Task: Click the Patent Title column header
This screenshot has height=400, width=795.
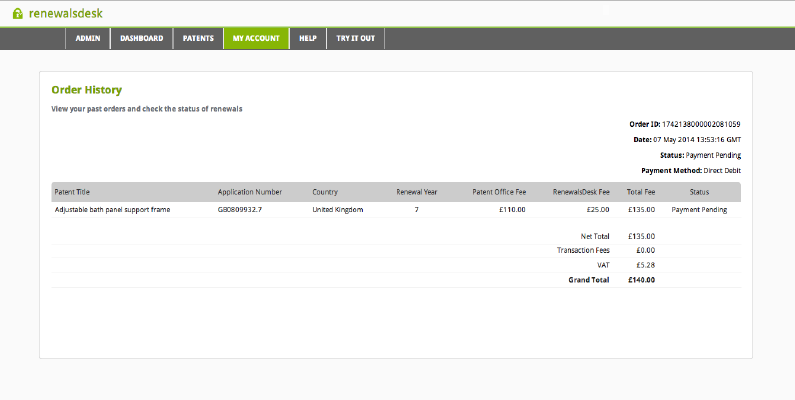Action: 72,192
